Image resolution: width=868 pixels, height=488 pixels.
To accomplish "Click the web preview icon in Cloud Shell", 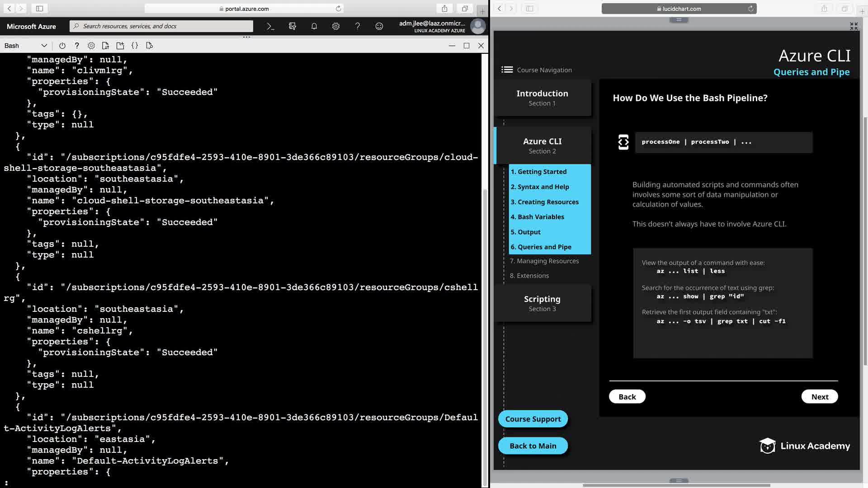I will (150, 46).
